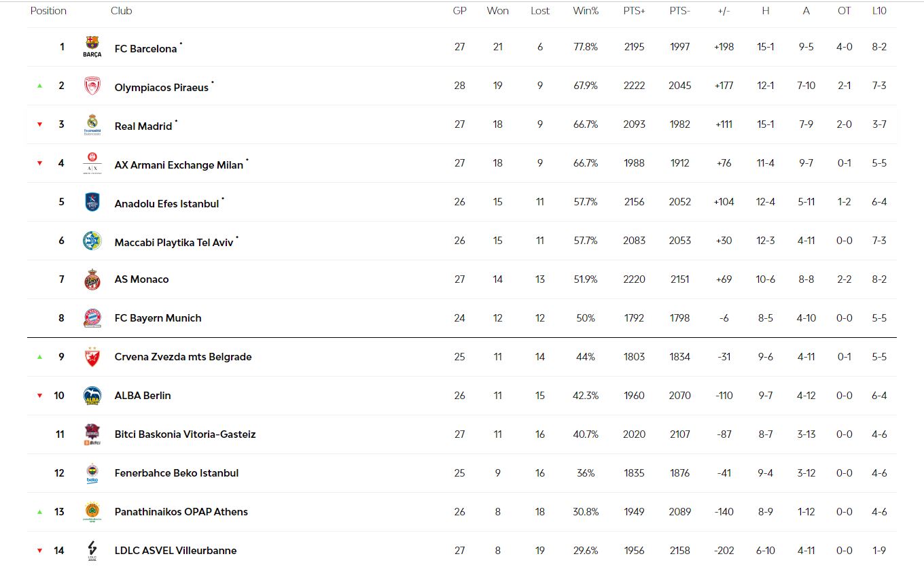Click the Anadolu Efes Istanbul logo
This screenshot has height=567, width=924.
pos(92,202)
